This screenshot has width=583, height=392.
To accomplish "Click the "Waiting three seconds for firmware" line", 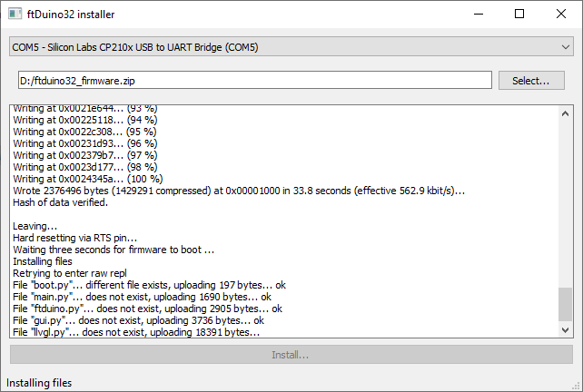I will [x=114, y=250].
